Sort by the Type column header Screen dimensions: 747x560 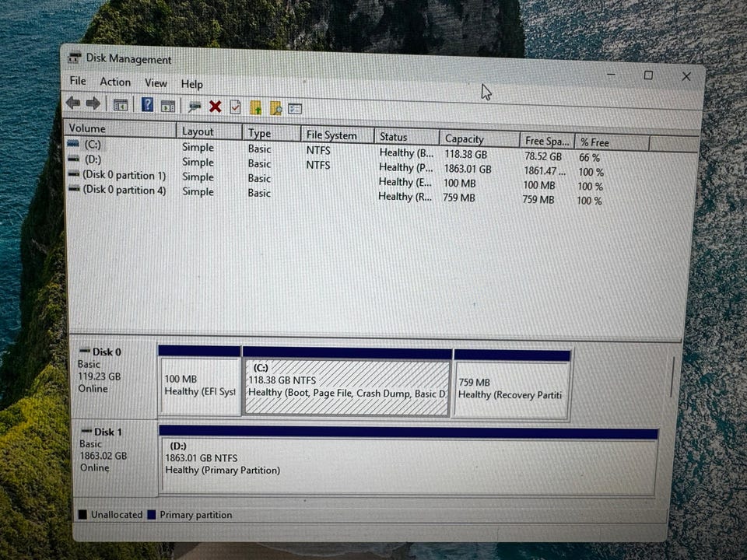[272, 133]
